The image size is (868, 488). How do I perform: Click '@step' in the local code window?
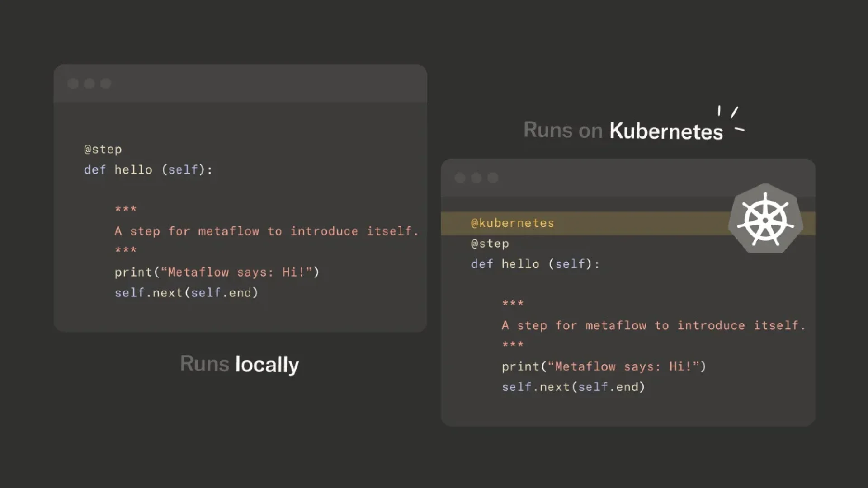(x=103, y=149)
